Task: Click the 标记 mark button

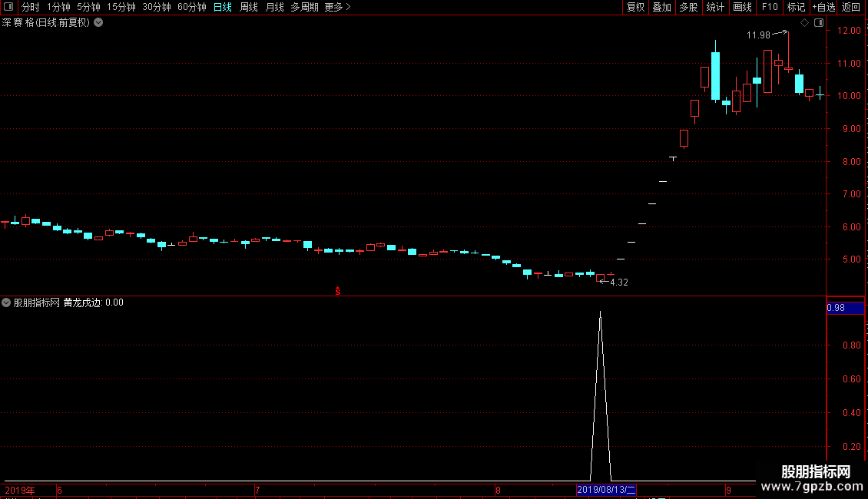Action: [x=796, y=7]
